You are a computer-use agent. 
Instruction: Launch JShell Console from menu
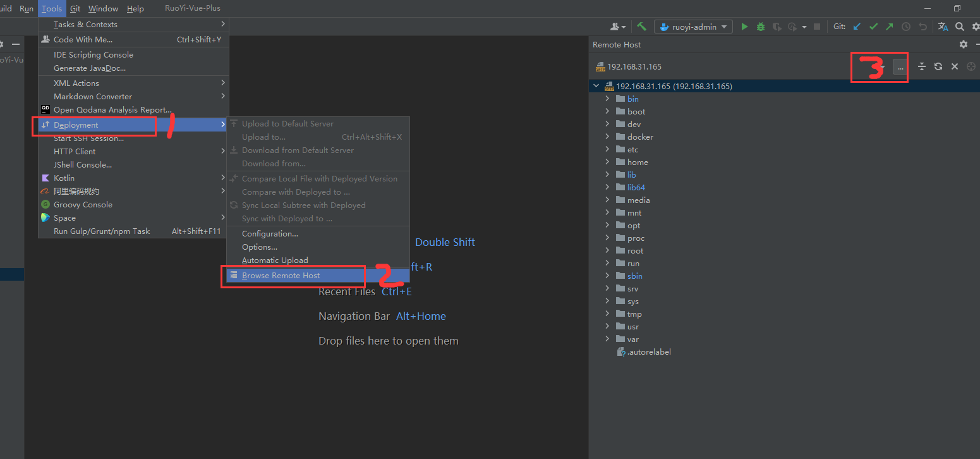[x=133, y=164]
